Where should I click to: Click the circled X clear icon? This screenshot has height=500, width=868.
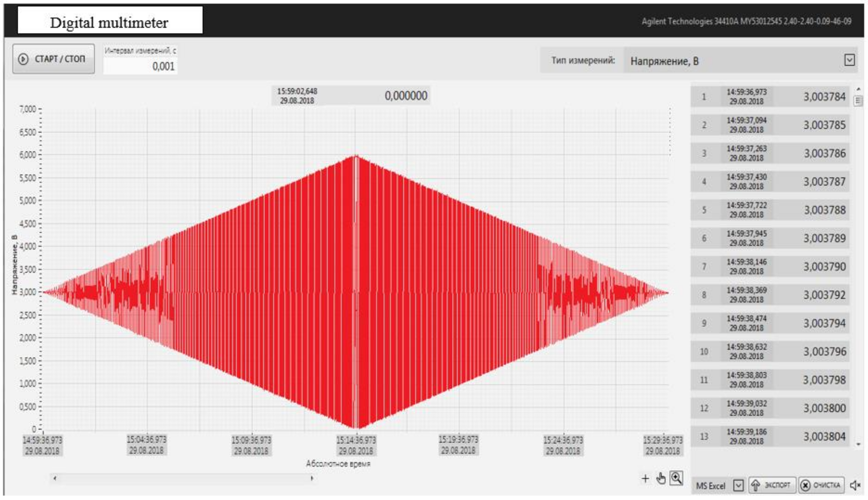(805, 485)
